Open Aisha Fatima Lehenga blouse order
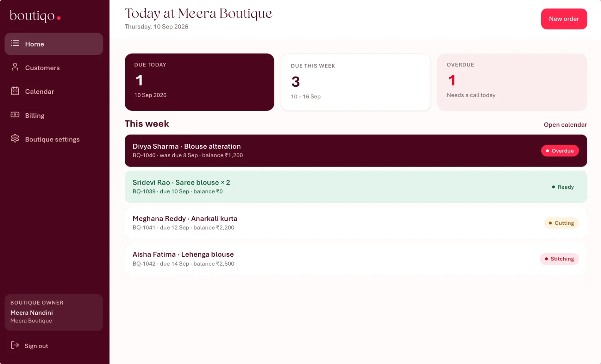601x364 pixels. pos(356,259)
